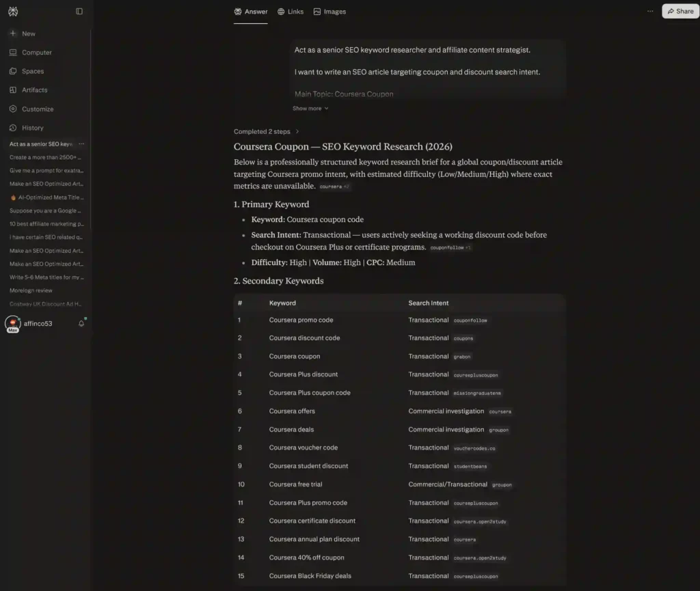Open affinco53 profile avatar
Image resolution: width=700 pixels, height=591 pixels.
click(13, 323)
